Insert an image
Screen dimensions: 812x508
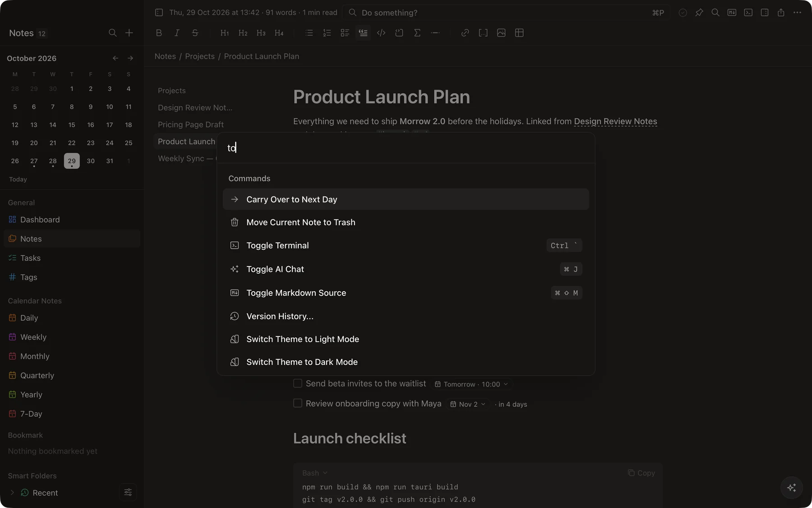(x=501, y=33)
